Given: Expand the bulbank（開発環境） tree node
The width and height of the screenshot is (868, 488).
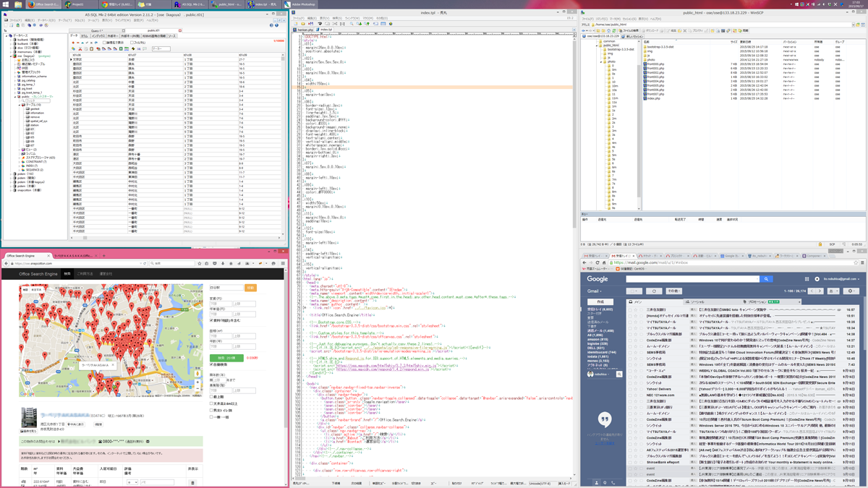Looking at the screenshot, I should click(12, 40).
